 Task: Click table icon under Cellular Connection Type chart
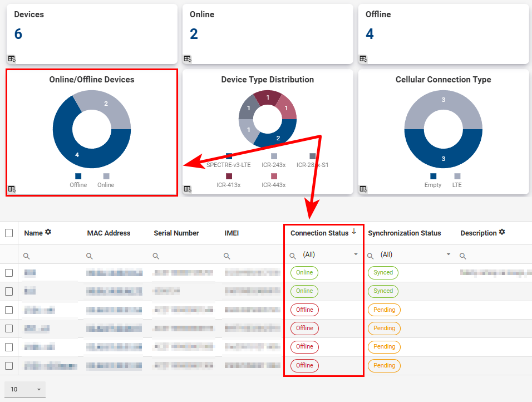point(363,189)
